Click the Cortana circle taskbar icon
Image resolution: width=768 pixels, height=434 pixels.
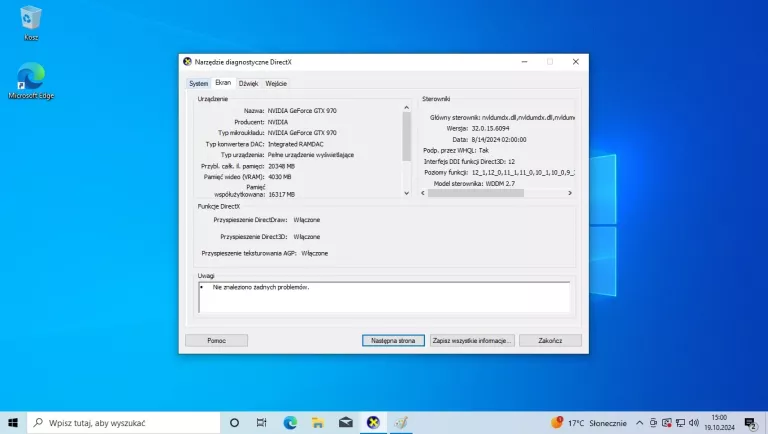(234, 423)
